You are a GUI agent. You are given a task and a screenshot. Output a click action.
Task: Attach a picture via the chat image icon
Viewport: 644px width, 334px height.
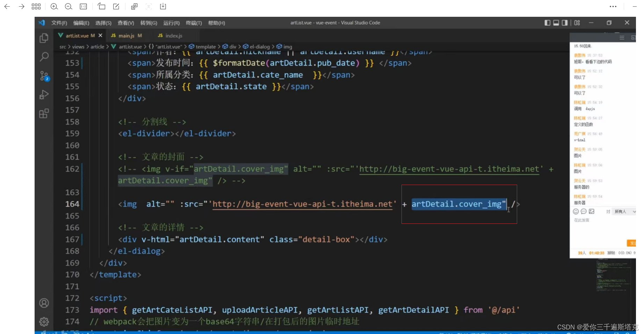pyautogui.click(x=592, y=211)
